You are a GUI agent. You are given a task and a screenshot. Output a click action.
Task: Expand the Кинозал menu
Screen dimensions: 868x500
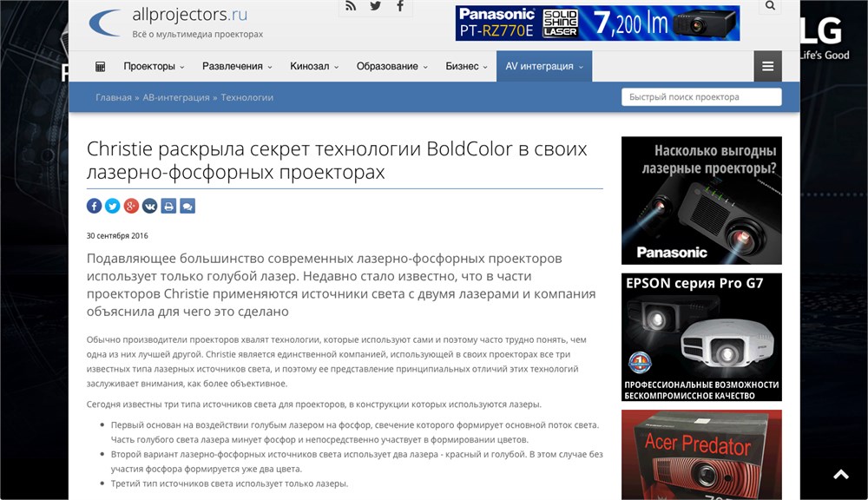[314, 67]
